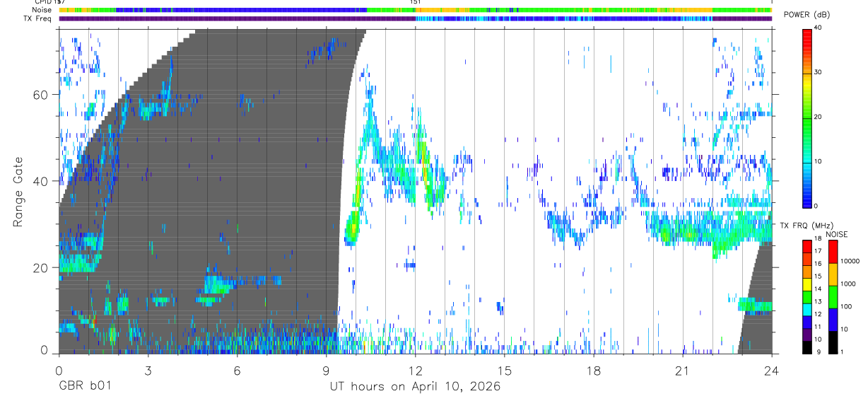
Task: Click the Range Gate axis label '60'
Action: pyautogui.click(x=41, y=95)
